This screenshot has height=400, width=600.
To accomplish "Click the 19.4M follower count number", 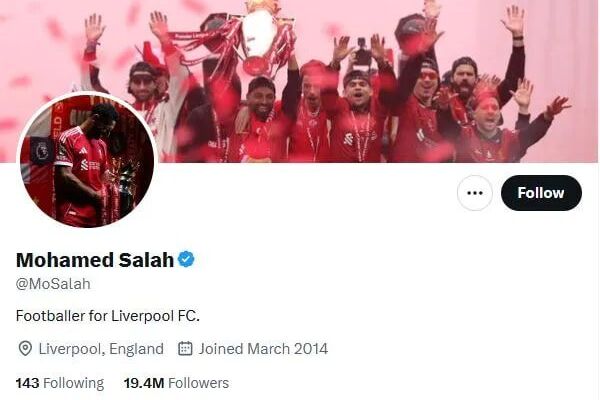I will pos(144,383).
